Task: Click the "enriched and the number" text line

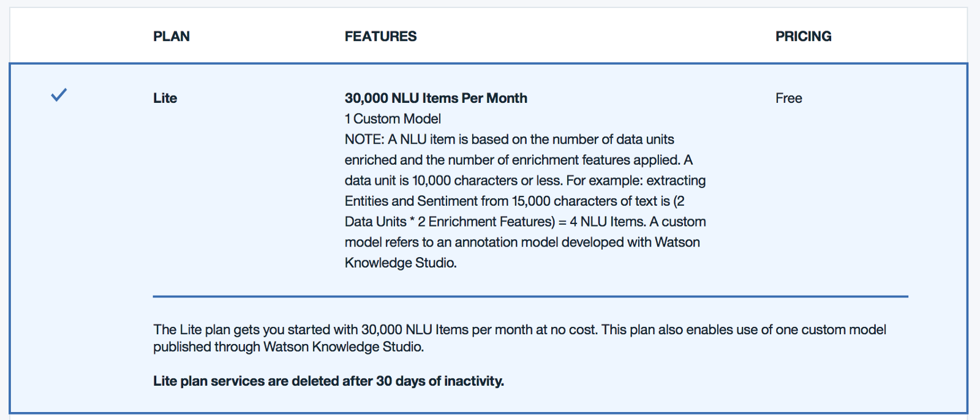Action: click(x=518, y=160)
